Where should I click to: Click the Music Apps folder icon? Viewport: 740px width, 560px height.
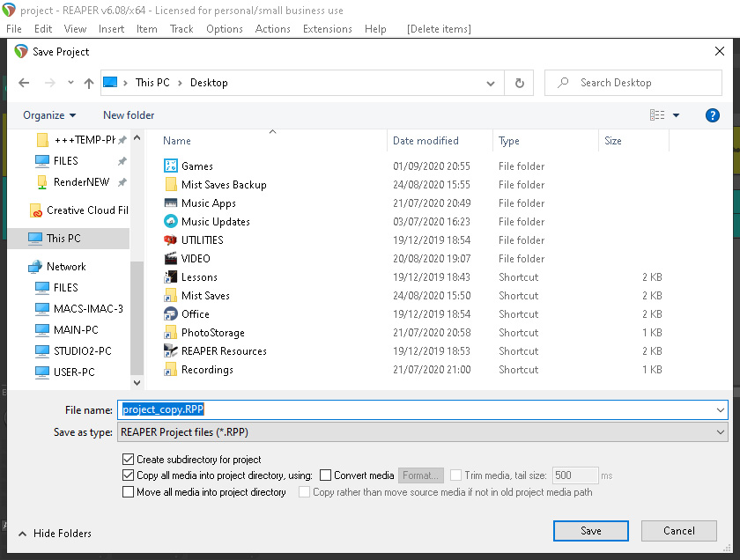point(170,203)
